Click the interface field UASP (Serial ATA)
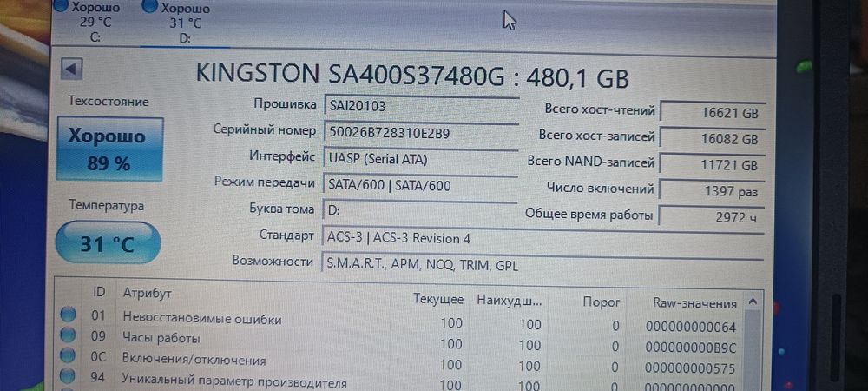868x391 pixels. [420, 158]
